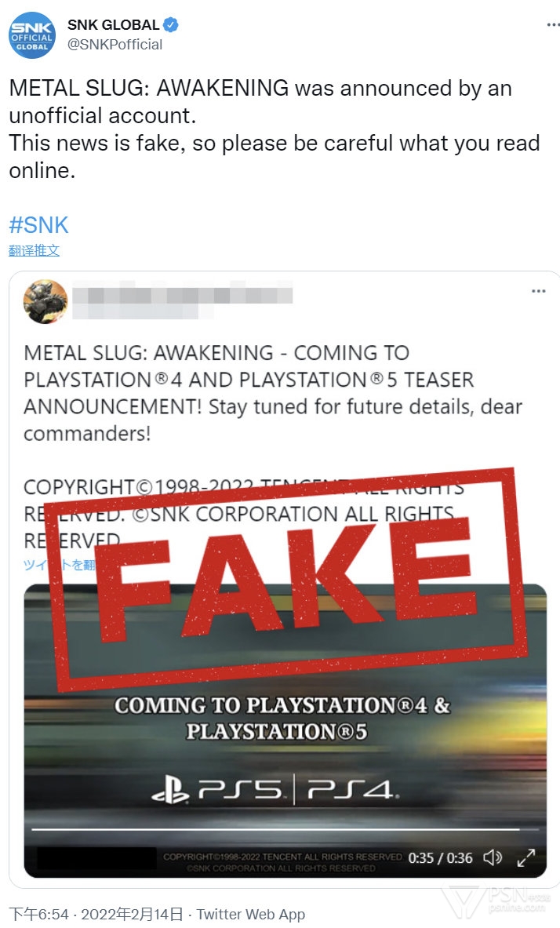Open quoted tweet text about PlayStation teaser

click(273, 393)
